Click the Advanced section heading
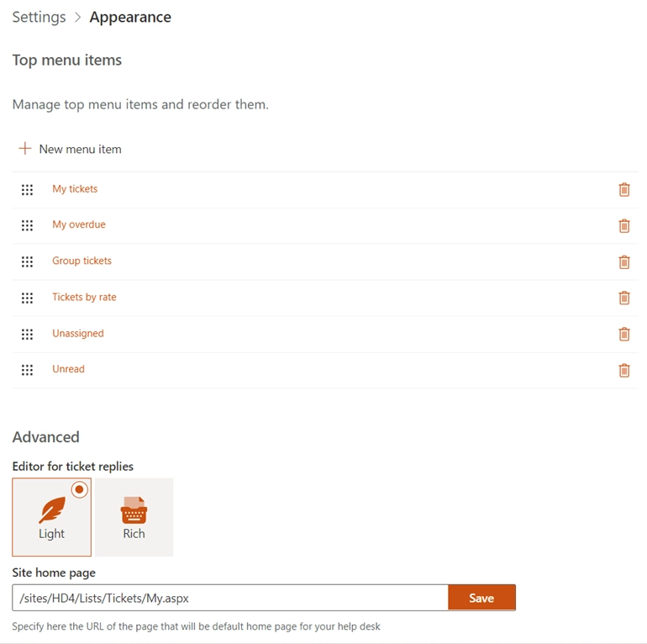The image size is (647, 644). point(46,437)
